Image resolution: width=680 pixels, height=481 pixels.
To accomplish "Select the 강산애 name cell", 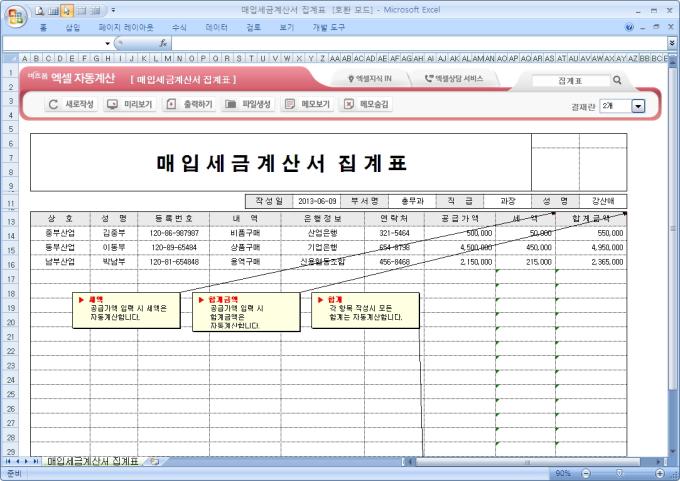I will (x=603, y=201).
